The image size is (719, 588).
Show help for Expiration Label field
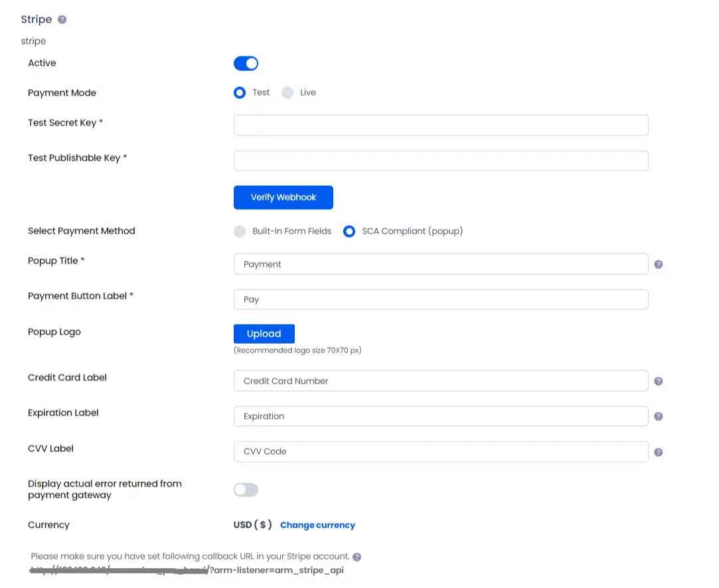tap(658, 417)
